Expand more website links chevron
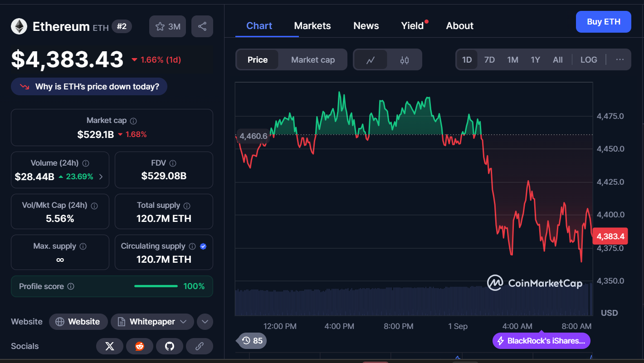Image resolution: width=644 pixels, height=363 pixels. [x=205, y=322]
